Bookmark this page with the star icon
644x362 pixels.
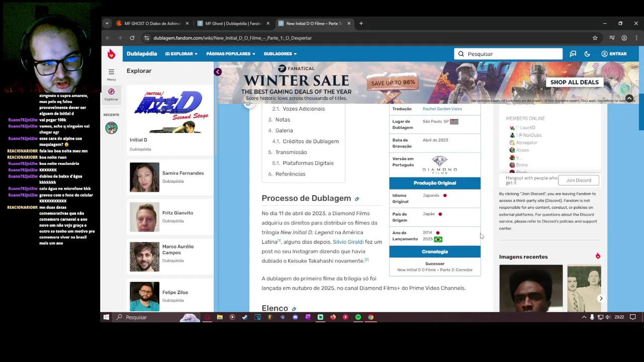tap(595, 38)
